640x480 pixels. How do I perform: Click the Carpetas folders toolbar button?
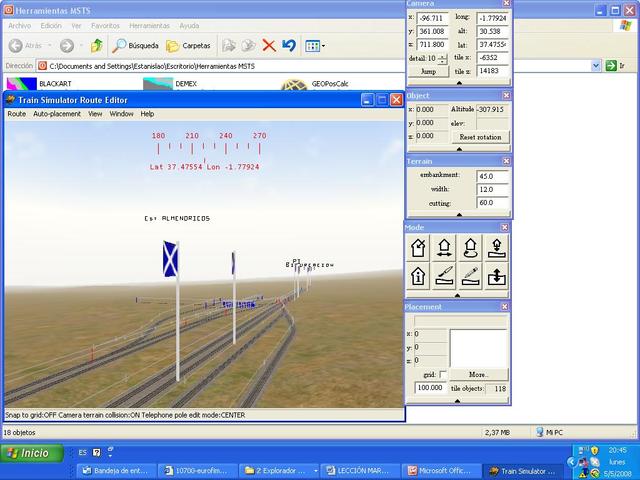[188, 45]
